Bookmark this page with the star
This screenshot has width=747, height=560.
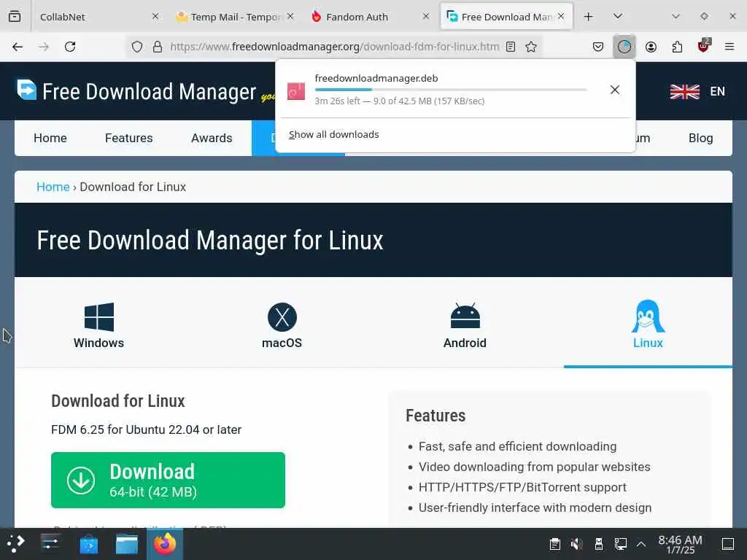(x=531, y=47)
